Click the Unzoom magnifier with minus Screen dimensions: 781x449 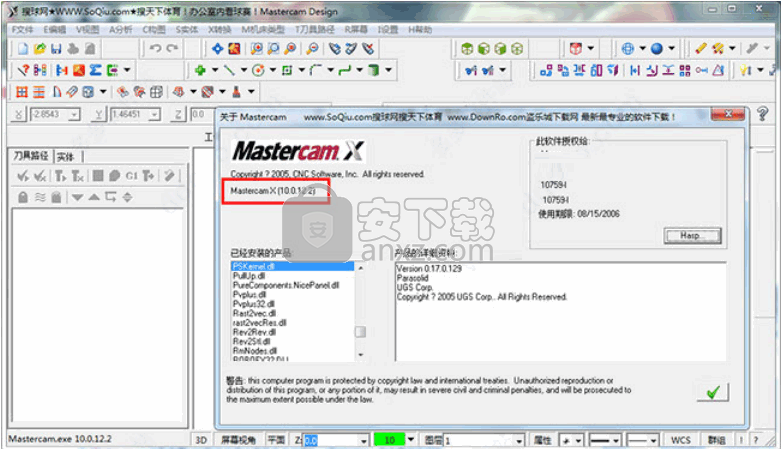(x=312, y=48)
